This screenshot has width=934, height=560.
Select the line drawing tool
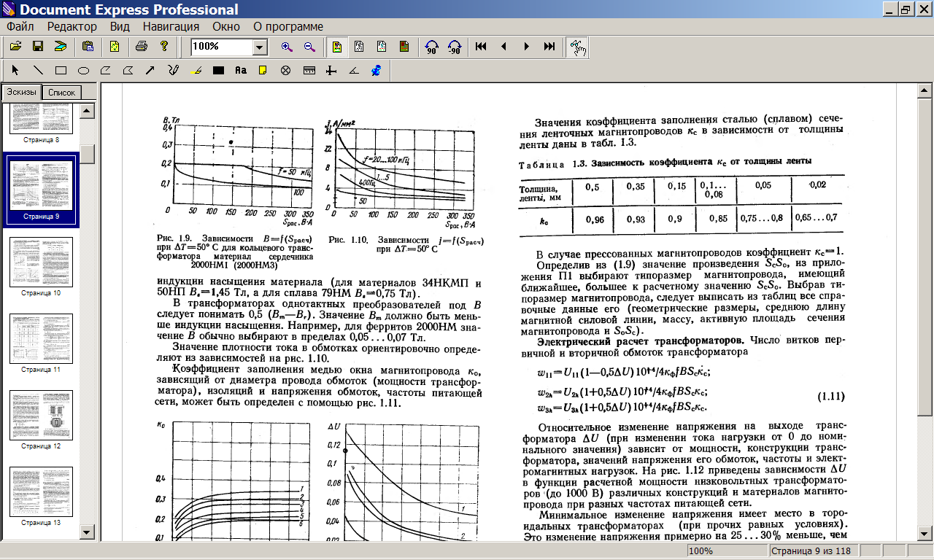[x=38, y=71]
